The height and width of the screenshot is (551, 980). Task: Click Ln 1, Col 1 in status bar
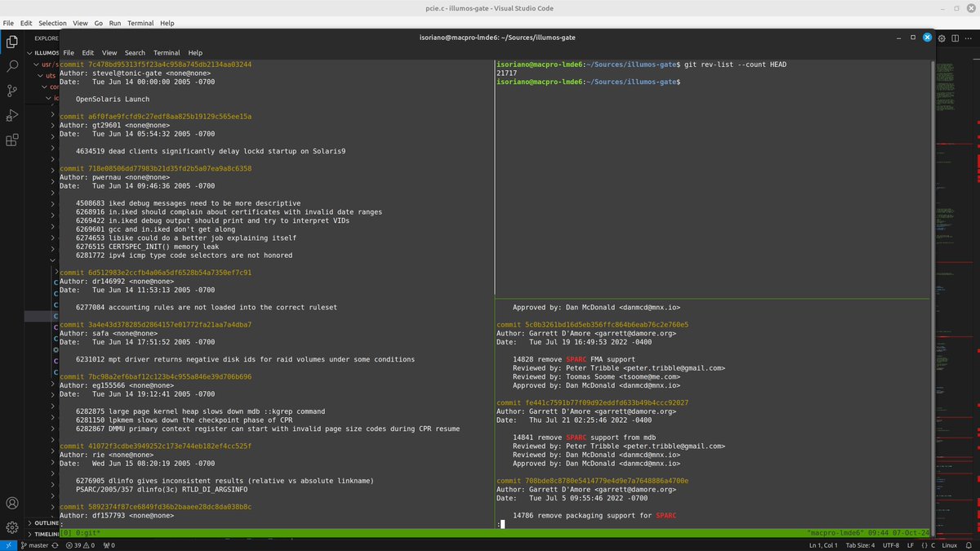[x=825, y=544]
